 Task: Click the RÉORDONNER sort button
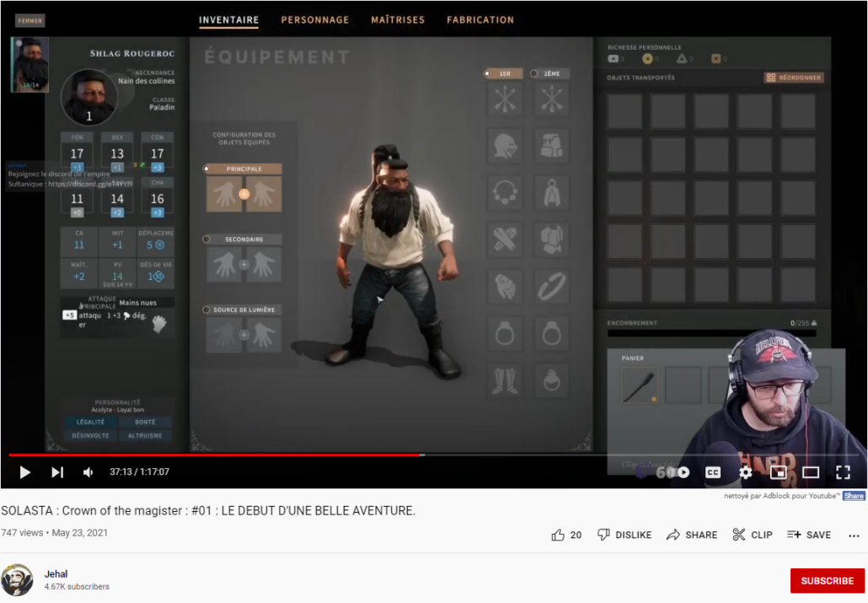click(x=794, y=78)
